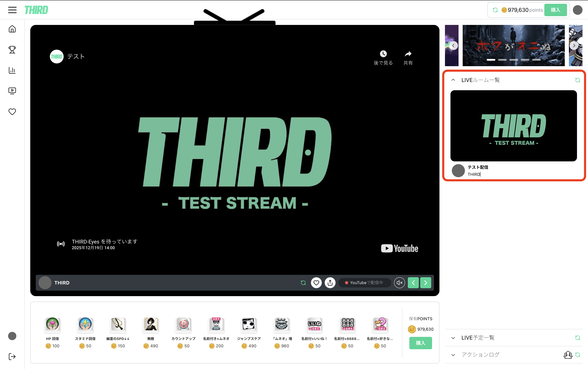This screenshot has width=588, height=369.
Task: Open the hamburger menu
Action: pyautogui.click(x=12, y=10)
